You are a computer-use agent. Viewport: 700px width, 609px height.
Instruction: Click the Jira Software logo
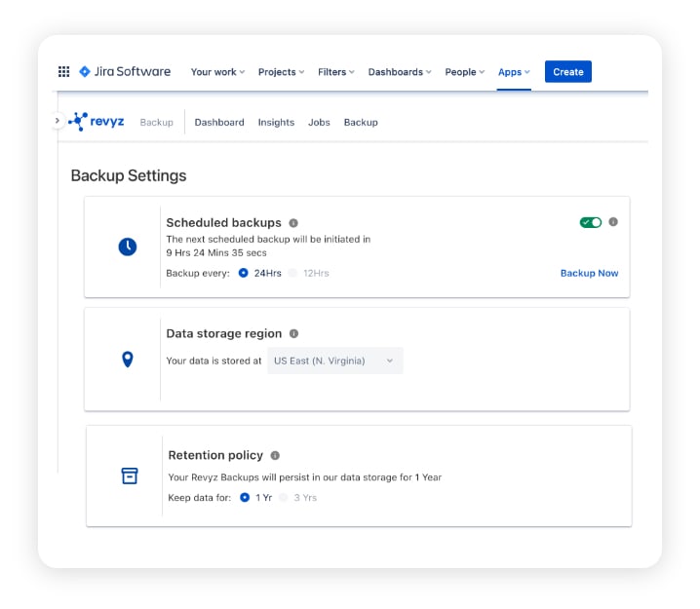125,72
